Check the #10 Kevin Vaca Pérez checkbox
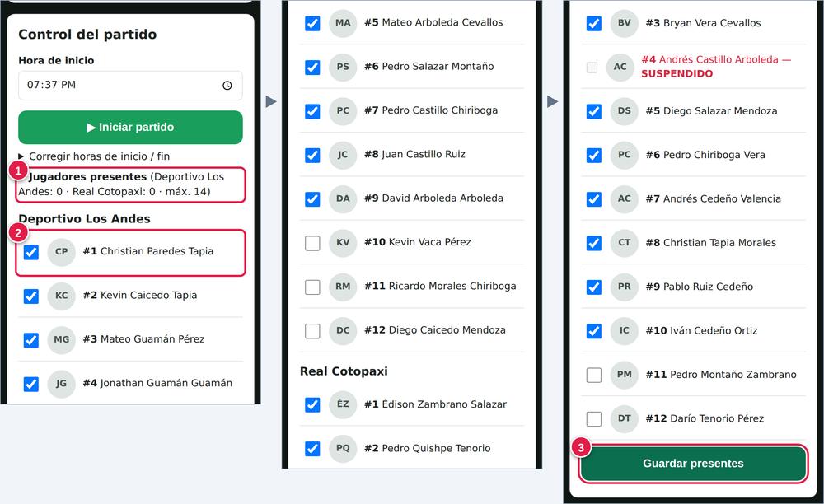Viewport: 824px width, 504px height. (x=312, y=243)
